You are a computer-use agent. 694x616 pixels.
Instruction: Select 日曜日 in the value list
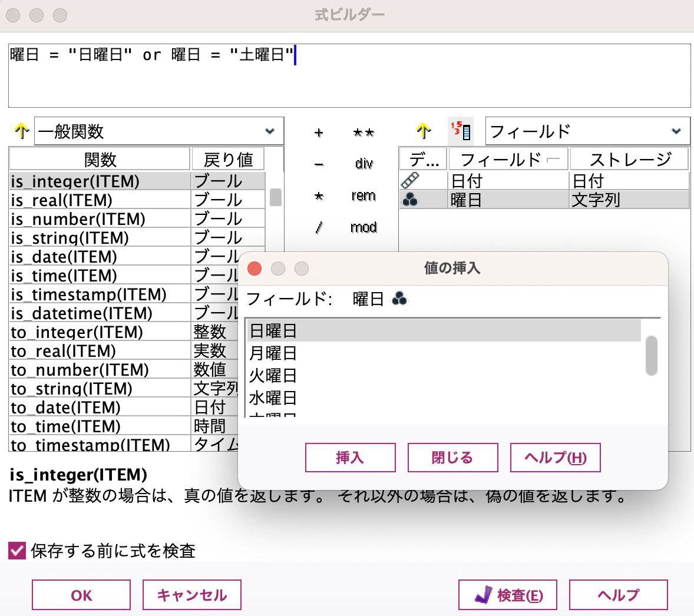pyautogui.click(x=444, y=330)
